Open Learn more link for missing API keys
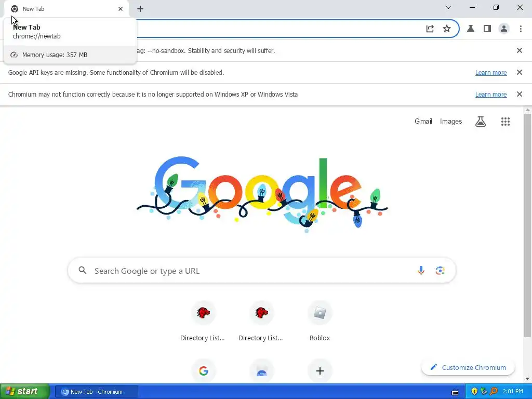532x399 pixels. [490, 73]
